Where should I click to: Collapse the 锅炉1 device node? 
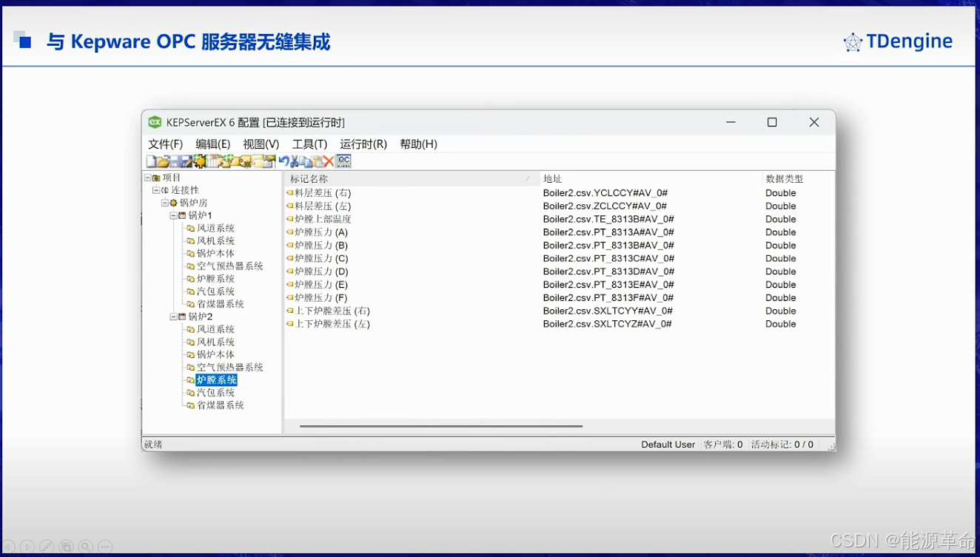tap(173, 215)
